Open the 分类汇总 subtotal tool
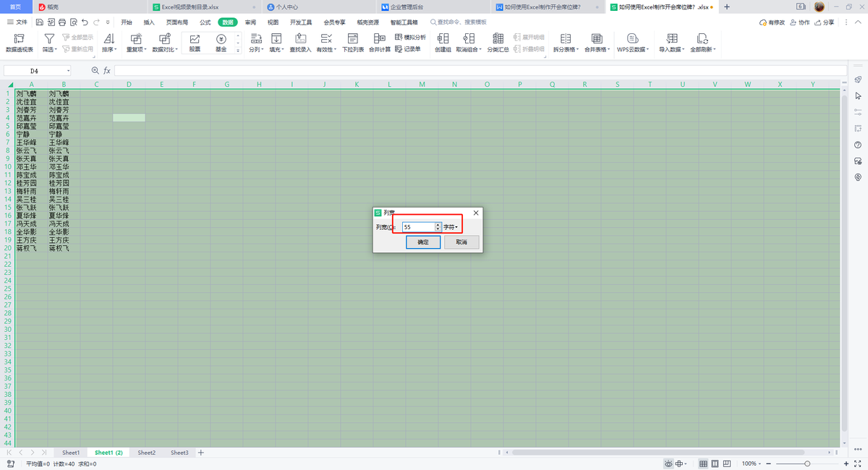The width and height of the screenshot is (868, 470). coord(498,43)
